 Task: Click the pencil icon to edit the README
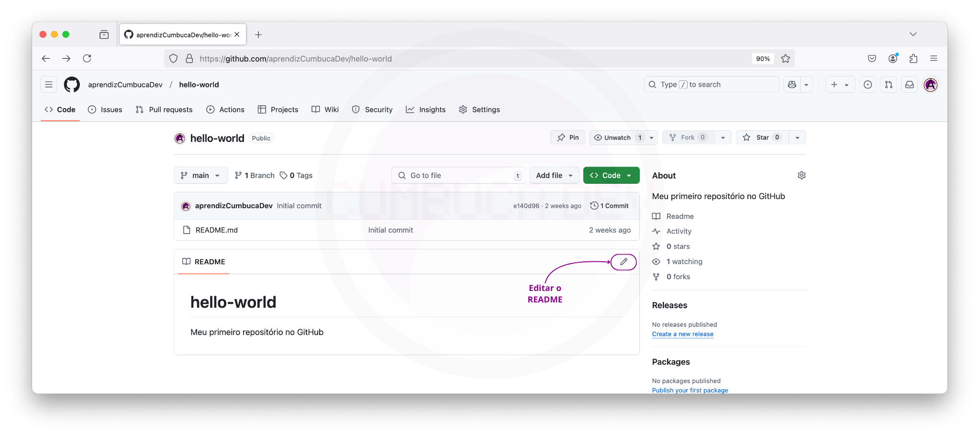pos(624,262)
